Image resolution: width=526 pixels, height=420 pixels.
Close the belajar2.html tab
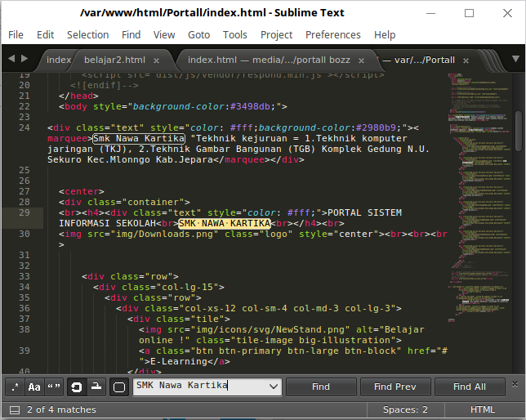pos(156,60)
